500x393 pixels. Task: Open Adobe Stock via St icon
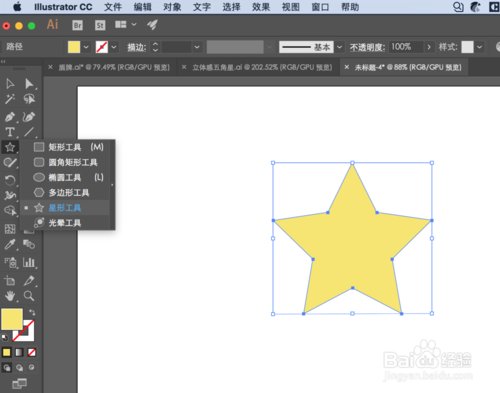[x=100, y=25]
